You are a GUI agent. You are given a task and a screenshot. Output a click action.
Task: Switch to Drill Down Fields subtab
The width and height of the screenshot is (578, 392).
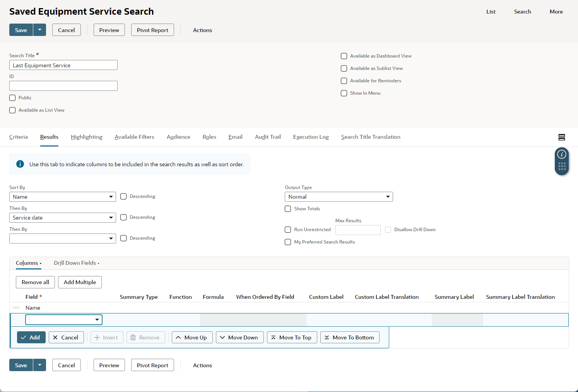click(x=76, y=263)
